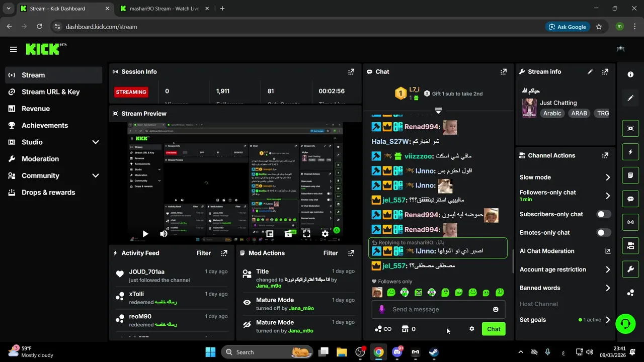Toggle theater mode on the stream preview
644x362 pixels.
coord(288,234)
